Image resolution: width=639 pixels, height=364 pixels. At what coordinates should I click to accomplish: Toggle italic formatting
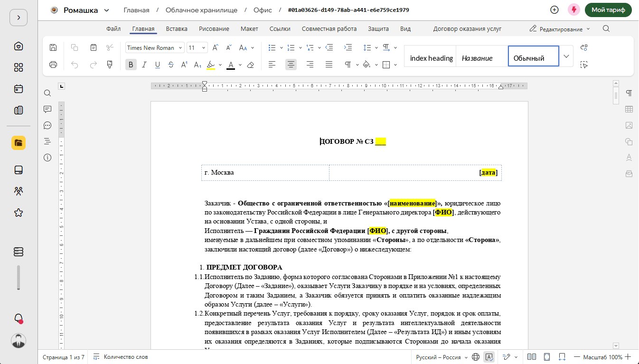(144, 65)
